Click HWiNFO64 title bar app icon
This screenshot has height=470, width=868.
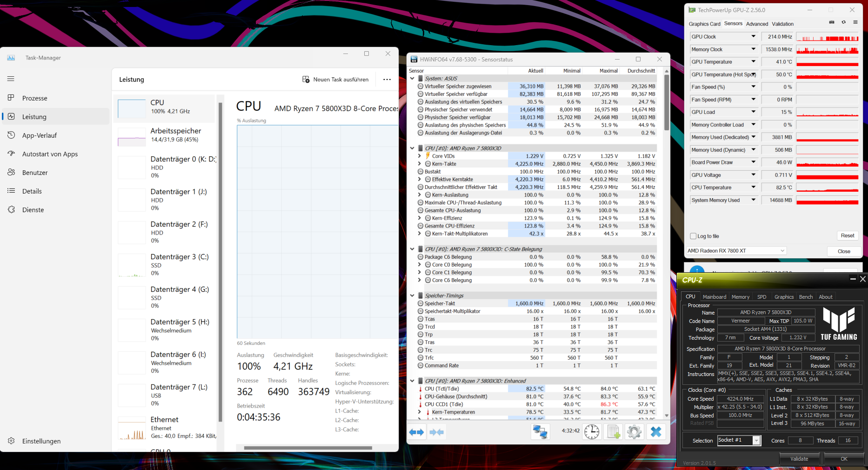point(414,60)
